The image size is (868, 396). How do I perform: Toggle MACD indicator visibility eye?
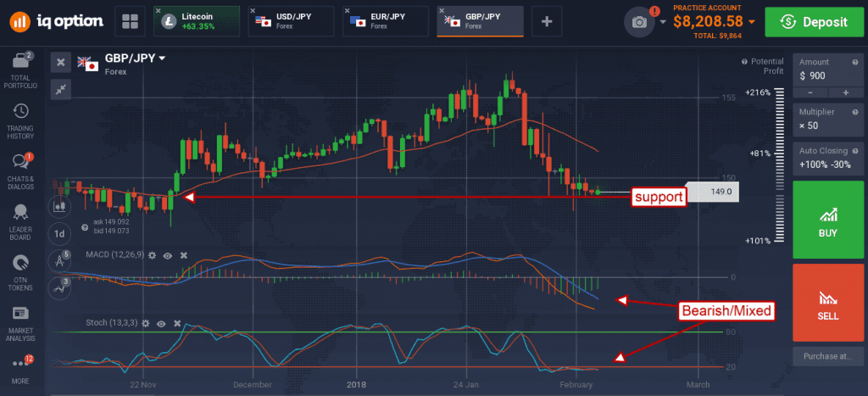click(x=168, y=255)
